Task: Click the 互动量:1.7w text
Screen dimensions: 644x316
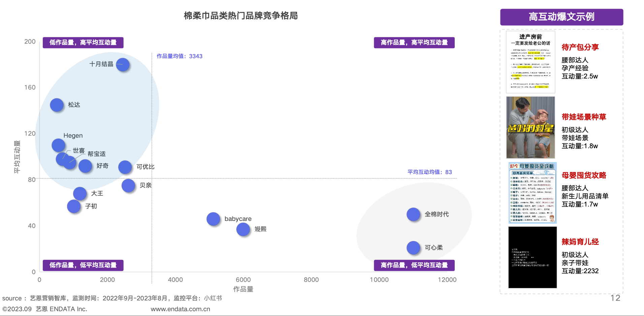Action: (580, 204)
